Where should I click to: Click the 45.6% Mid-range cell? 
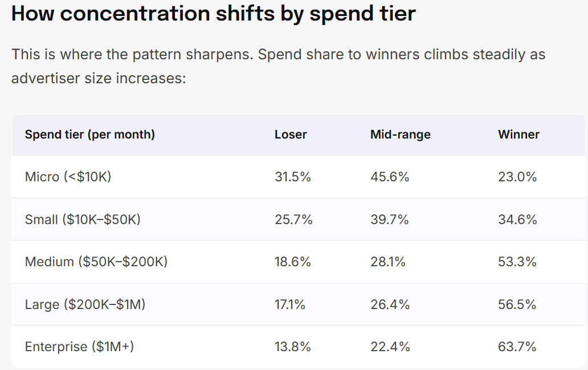coord(390,177)
